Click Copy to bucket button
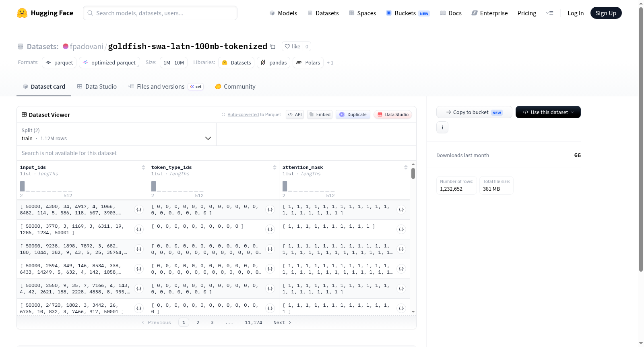This screenshot has height=347, width=644. pos(474,112)
